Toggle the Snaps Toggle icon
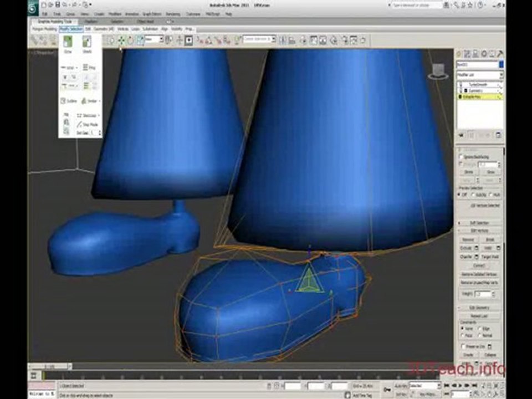 (200, 40)
